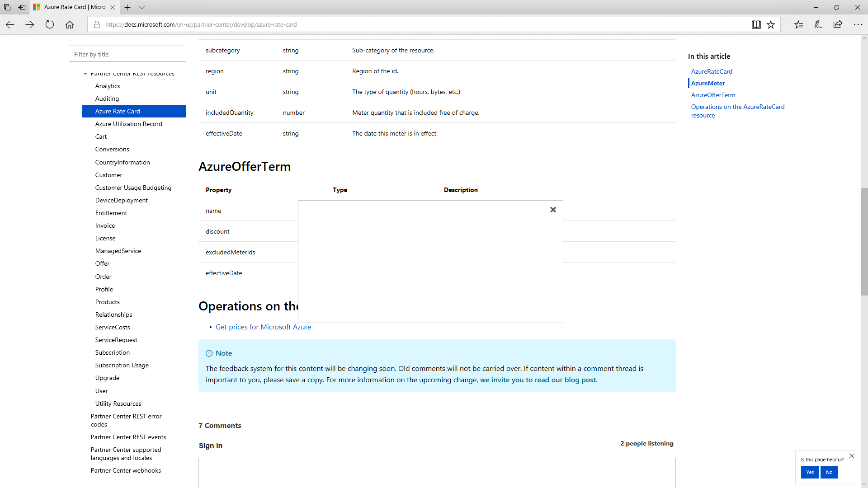The width and height of the screenshot is (868, 488).
Task: Open Reading view
Action: [x=756, y=24]
